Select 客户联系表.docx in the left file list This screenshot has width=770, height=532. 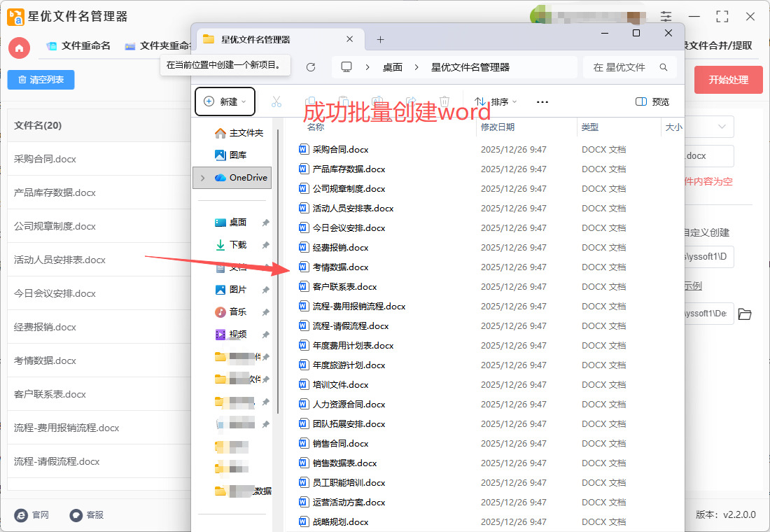99,395
